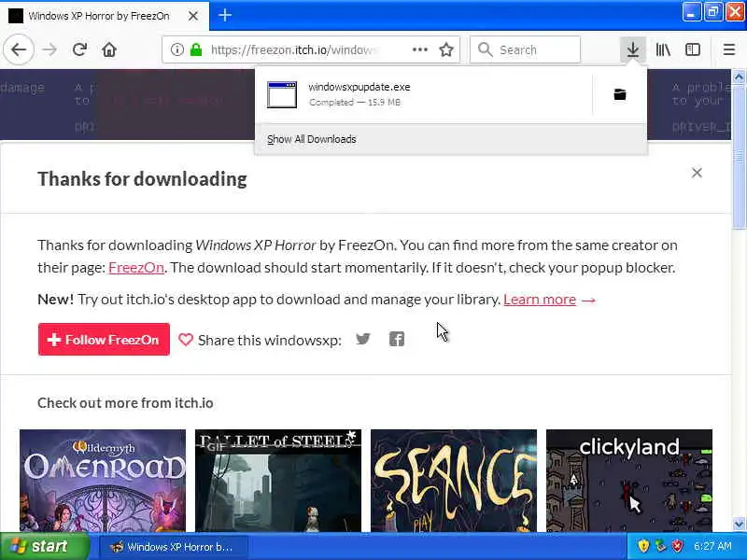The height and width of the screenshot is (560, 747).
Task: Open the Library toolbar icon
Action: [663, 49]
